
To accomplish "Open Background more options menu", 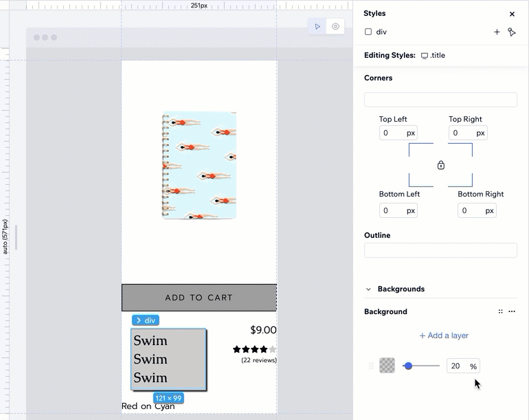I will click(512, 311).
